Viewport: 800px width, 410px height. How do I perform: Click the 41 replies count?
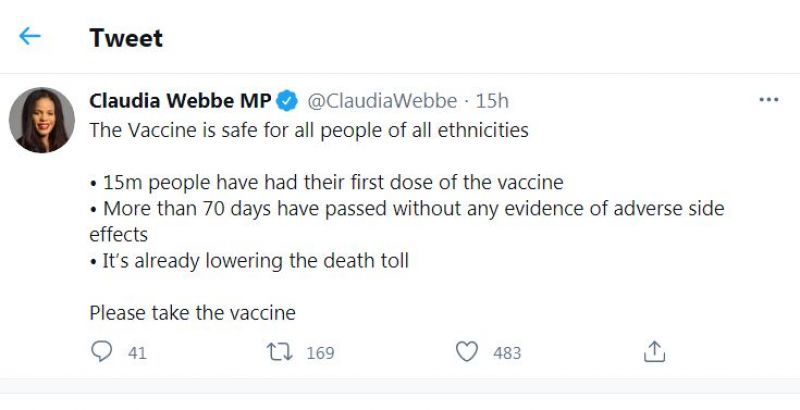click(138, 353)
